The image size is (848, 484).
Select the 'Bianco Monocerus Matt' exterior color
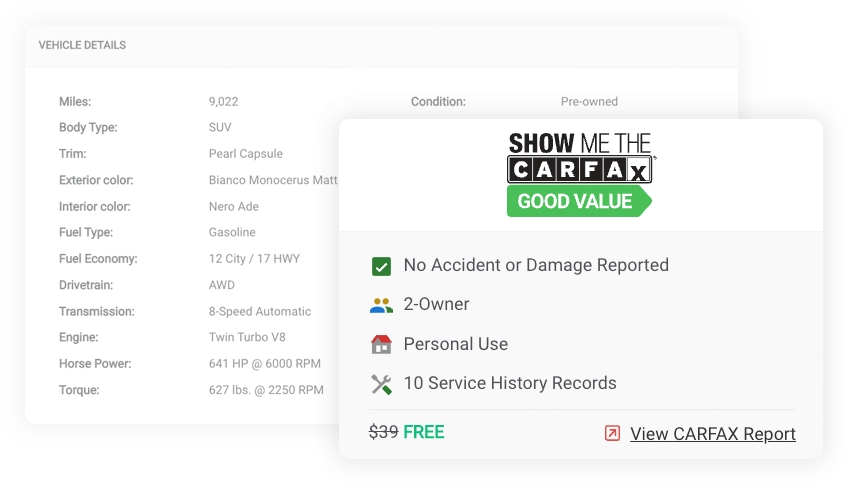(x=273, y=180)
